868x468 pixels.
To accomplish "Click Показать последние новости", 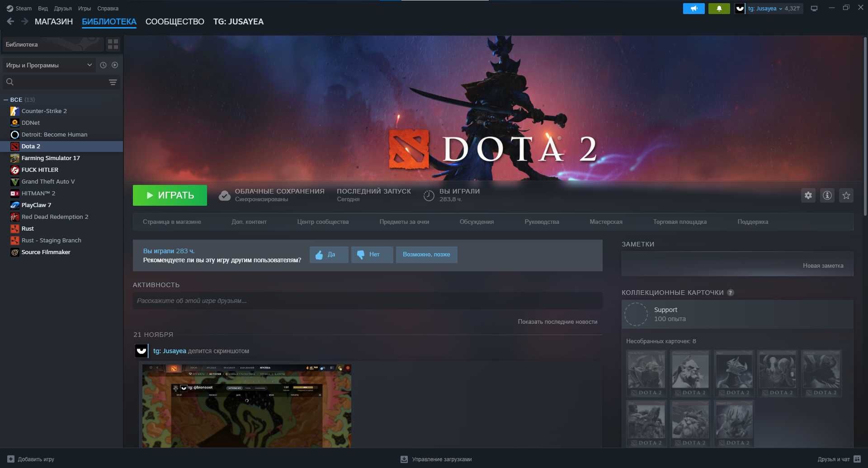I will click(557, 322).
